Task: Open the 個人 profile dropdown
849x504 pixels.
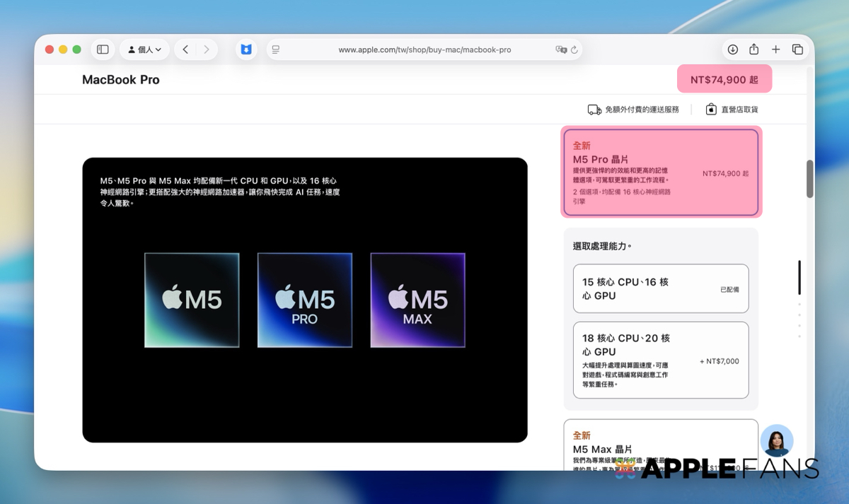Action: pyautogui.click(x=144, y=49)
